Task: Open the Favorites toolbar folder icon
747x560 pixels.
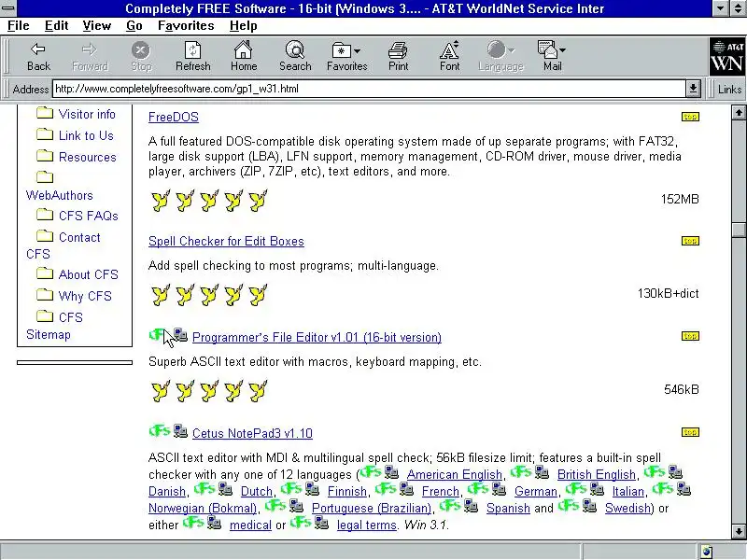Action: [341, 50]
